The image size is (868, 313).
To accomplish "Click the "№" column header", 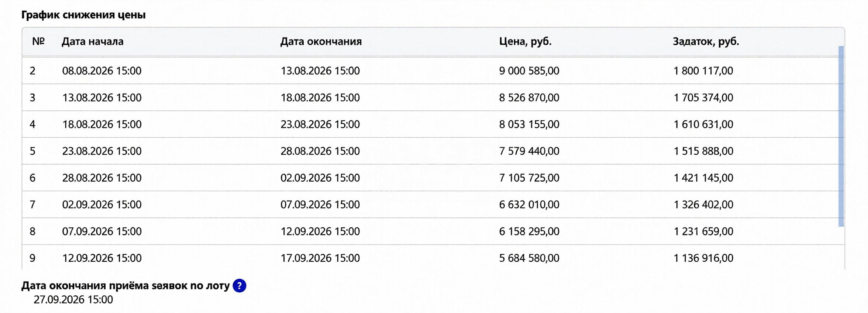I will 38,41.
